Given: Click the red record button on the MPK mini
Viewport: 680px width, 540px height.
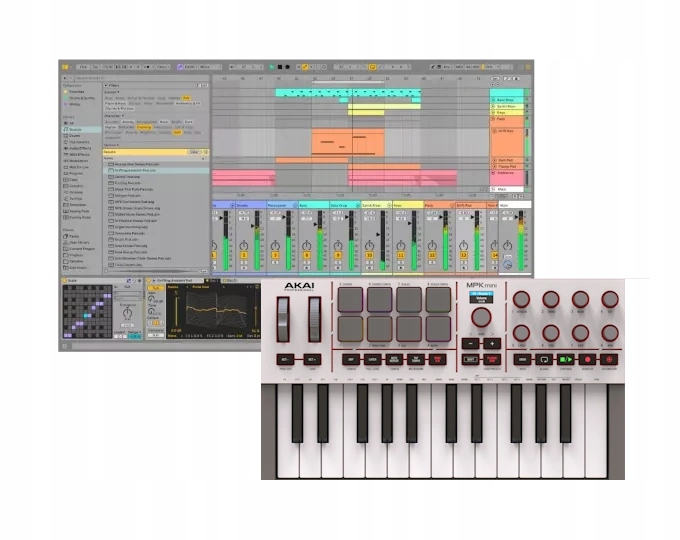Looking at the screenshot, I should 588,360.
